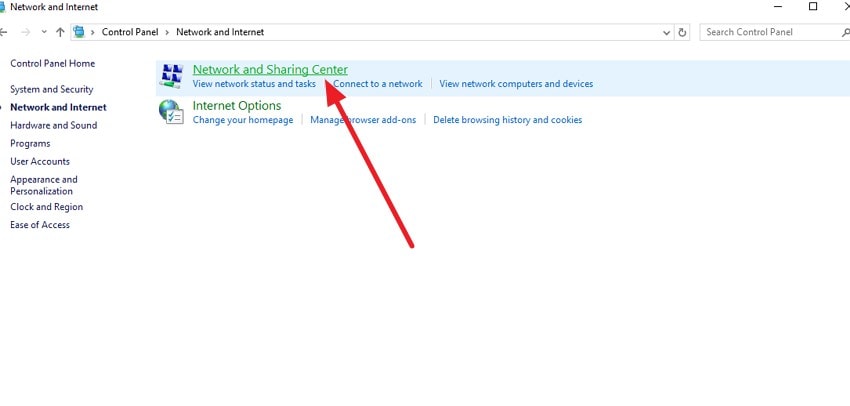Click the address bar Control Panel icon
The image size is (850, 406).
click(x=79, y=32)
